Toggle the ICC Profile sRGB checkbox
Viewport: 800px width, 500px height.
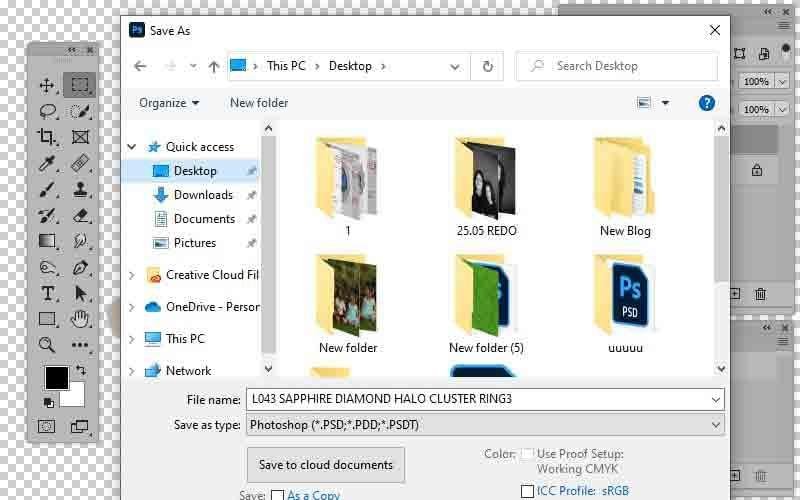(x=528, y=491)
